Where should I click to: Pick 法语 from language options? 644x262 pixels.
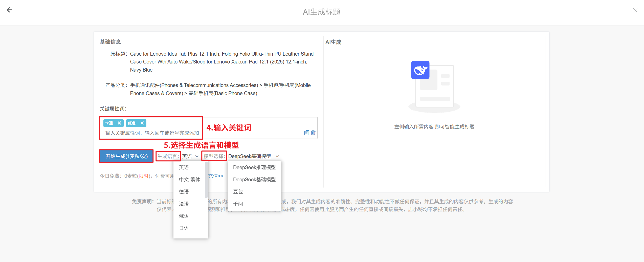click(184, 204)
